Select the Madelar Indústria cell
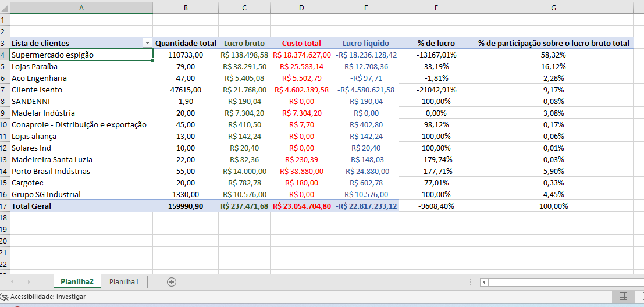The image size is (644, 307). (x=81, y=113)
